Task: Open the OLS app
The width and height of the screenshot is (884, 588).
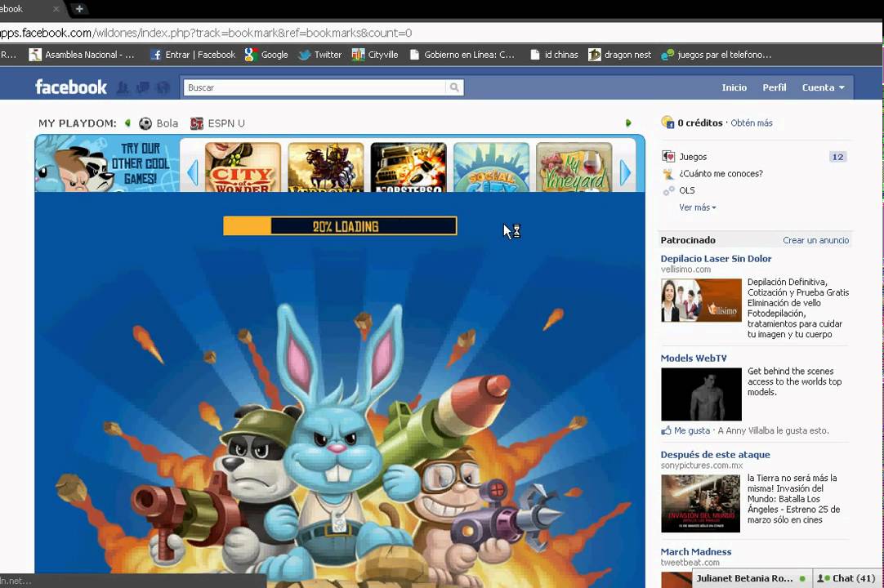Action: click(686, 190)
